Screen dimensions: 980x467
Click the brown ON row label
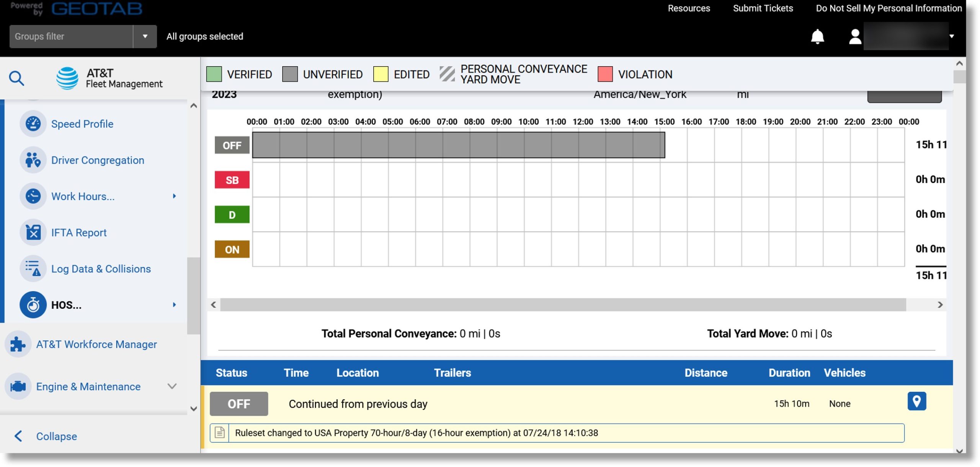[232, 249]
